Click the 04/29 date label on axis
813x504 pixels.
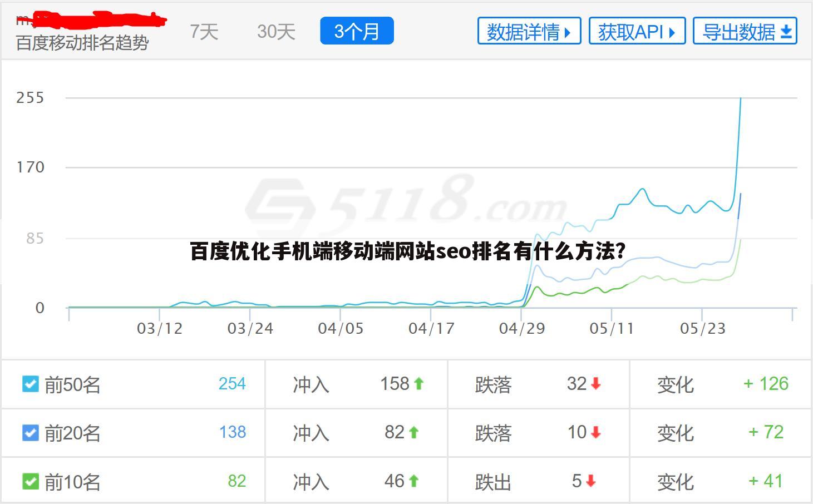pyautogui.click(x=521, y=328)
